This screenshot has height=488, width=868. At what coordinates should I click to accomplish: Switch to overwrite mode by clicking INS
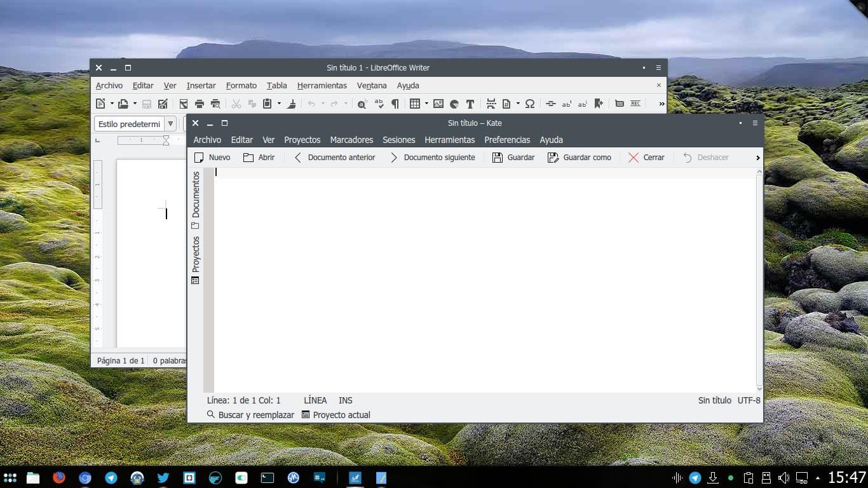tap(345, 400)
